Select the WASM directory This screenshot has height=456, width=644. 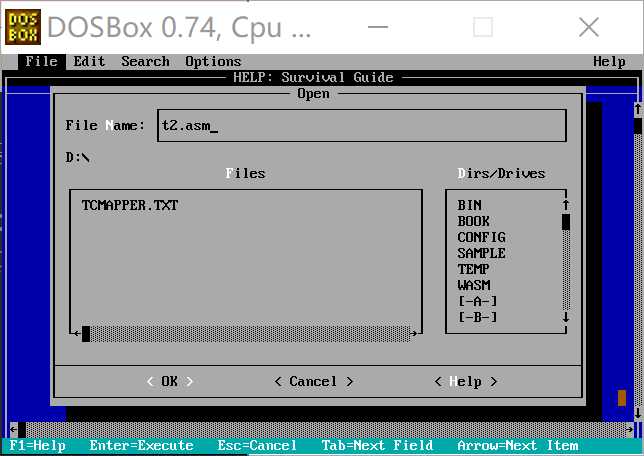point(474,285)
